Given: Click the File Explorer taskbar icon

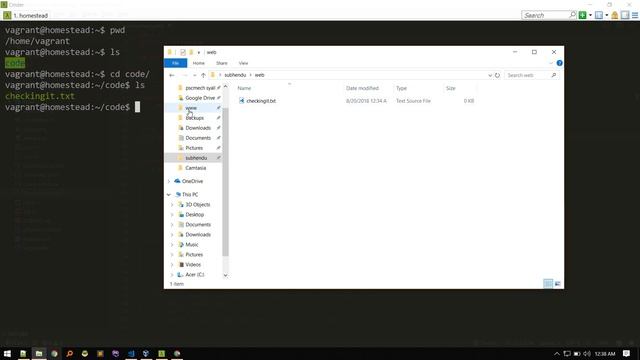Looking at the screenshot, I should [x=39, y=353].
